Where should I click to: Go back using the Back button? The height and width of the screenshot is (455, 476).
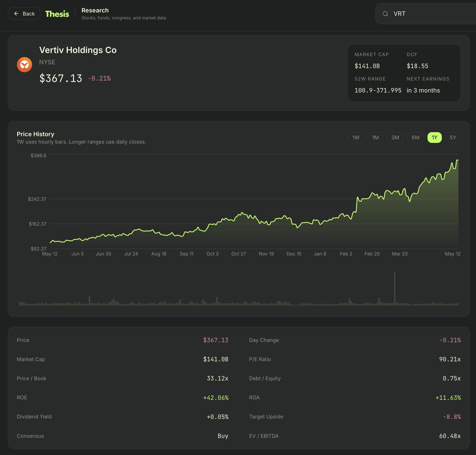click(24, 14)
